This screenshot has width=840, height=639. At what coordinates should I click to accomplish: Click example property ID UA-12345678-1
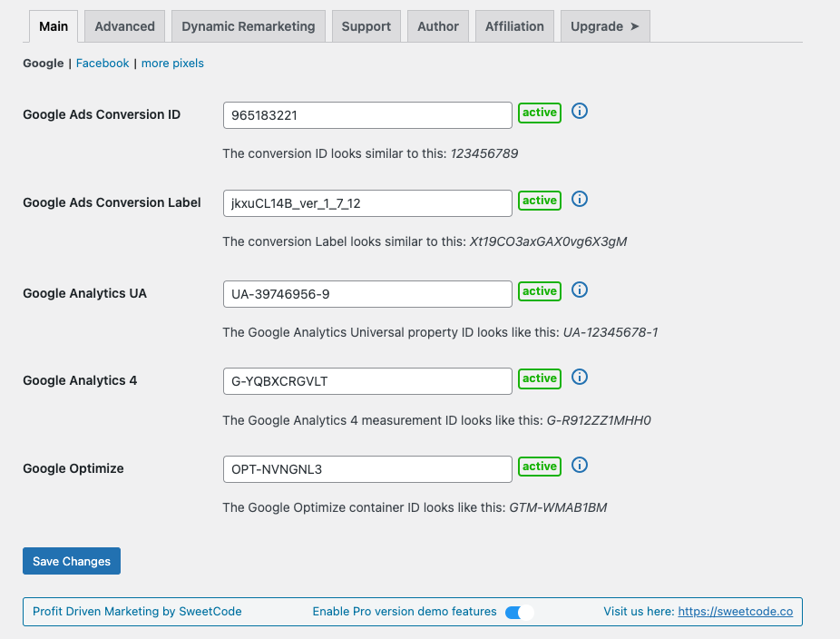(610, 332)
